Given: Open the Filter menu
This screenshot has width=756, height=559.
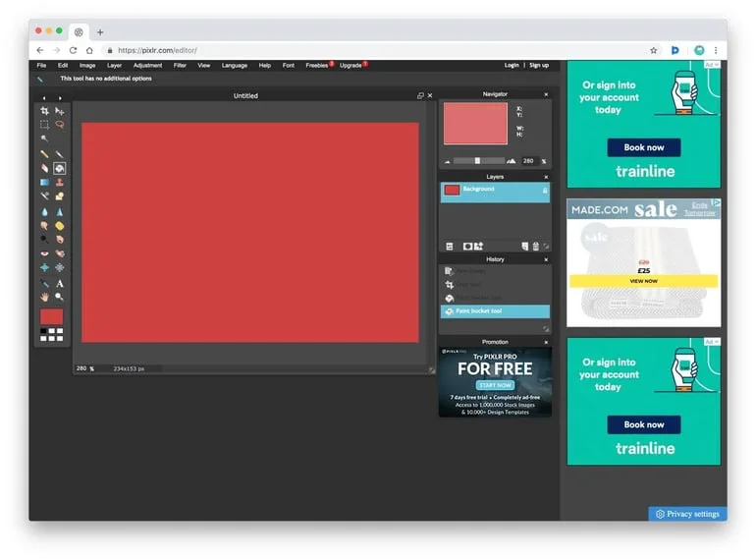Looking at the screenshot, I should tap(180, 66).
